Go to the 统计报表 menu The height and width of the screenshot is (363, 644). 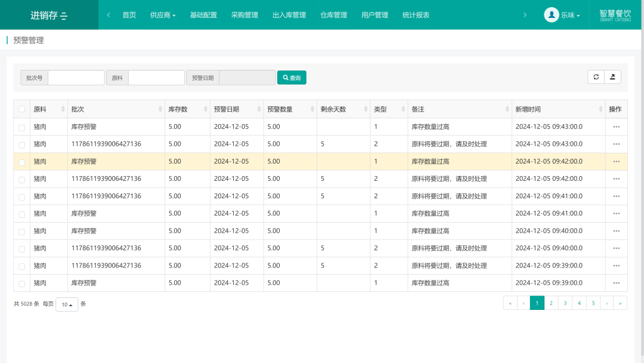point(416,15)
